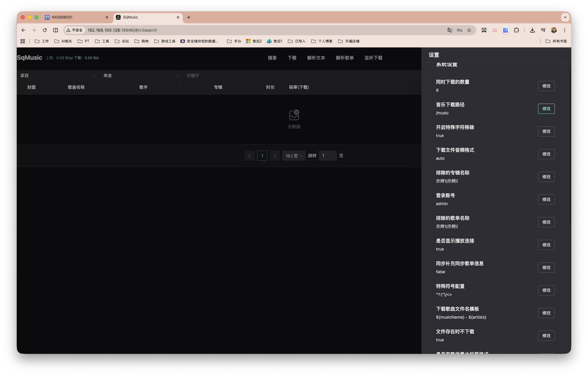
Task: Open the blue D extension icon
Action: (x=506, y=30)
